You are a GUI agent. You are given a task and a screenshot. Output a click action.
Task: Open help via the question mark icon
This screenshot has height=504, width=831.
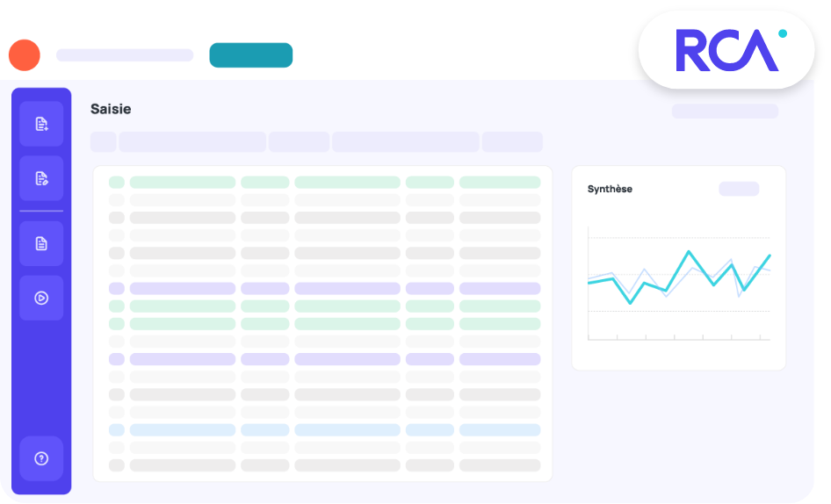coord(41,458)
